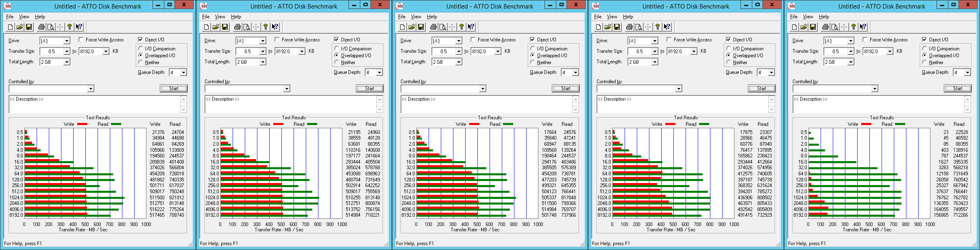The image size is (980, 250).
Task: Click New file icon in first ATTO window
Action: click(x=10, y=27)
